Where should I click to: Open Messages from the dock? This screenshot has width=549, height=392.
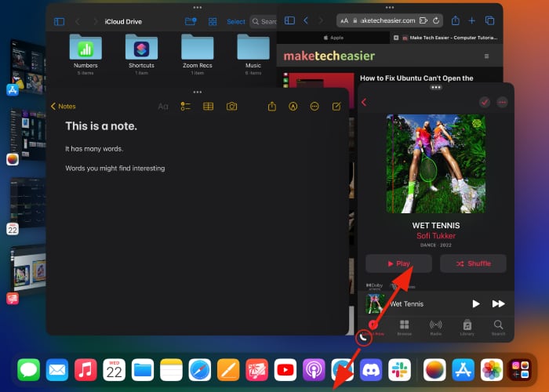(x=29, y=369)
